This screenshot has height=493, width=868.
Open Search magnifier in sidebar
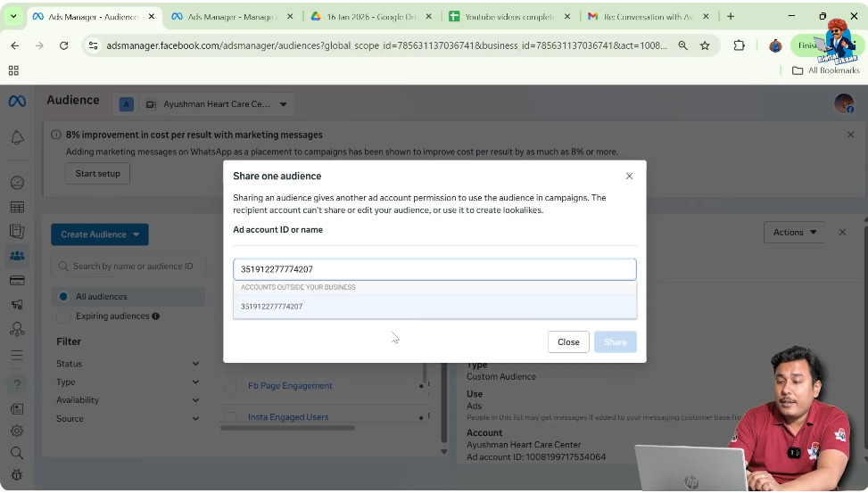pos(17,453)
